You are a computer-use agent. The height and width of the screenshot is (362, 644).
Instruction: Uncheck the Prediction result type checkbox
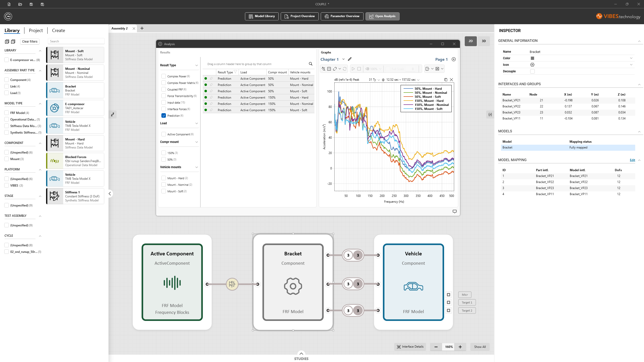[x=164, y=115]
